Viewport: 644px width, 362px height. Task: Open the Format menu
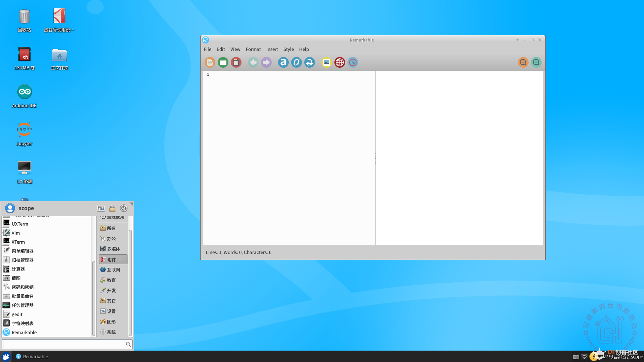pyautogui.click(x=253, y=49)
